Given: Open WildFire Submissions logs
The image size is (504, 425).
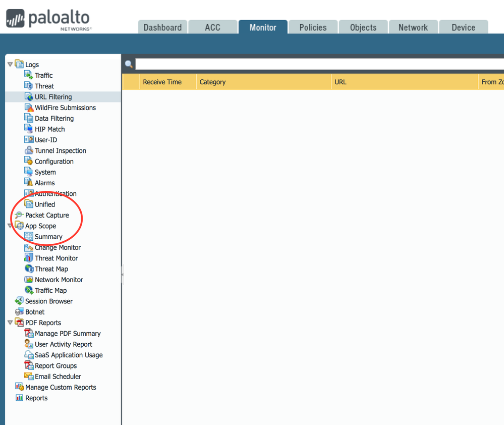Looking at the screenshot, I should pos(65,108).
